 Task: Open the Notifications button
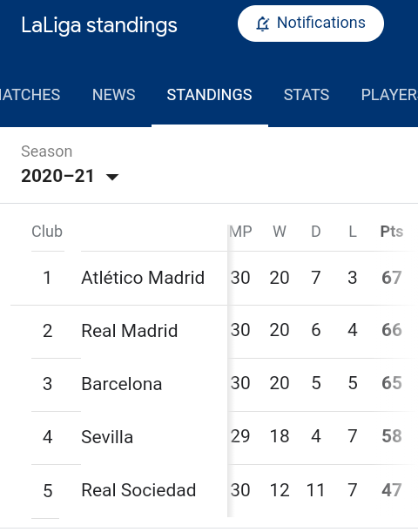coord(311,24)
